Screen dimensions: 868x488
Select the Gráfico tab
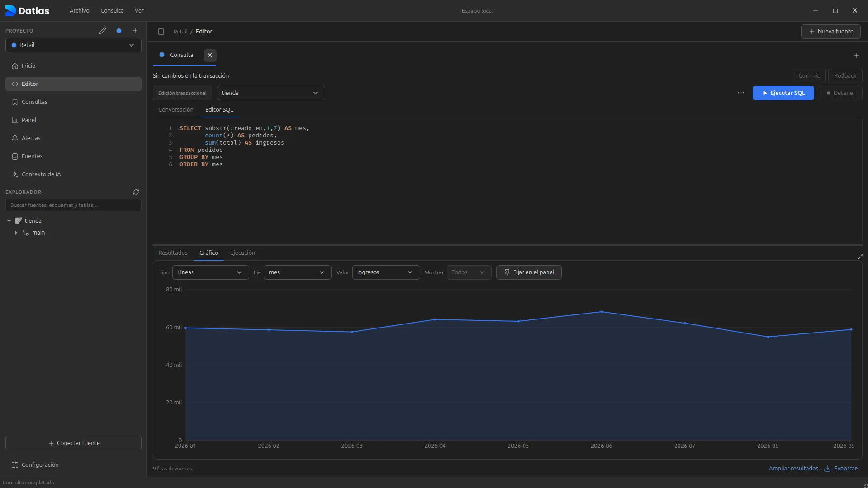(x=209, y=253)
